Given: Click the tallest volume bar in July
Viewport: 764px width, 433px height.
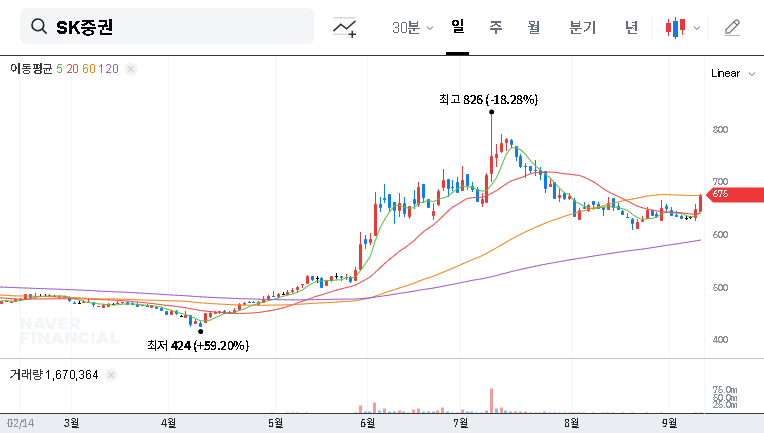Looking at the screenshot, I should click(x=492, y=401).
